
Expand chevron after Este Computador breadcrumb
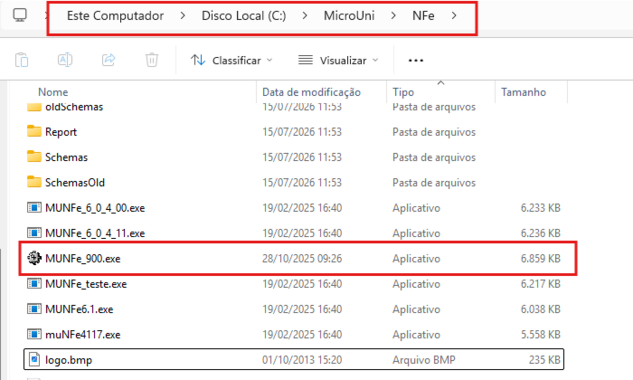[183, 16]
